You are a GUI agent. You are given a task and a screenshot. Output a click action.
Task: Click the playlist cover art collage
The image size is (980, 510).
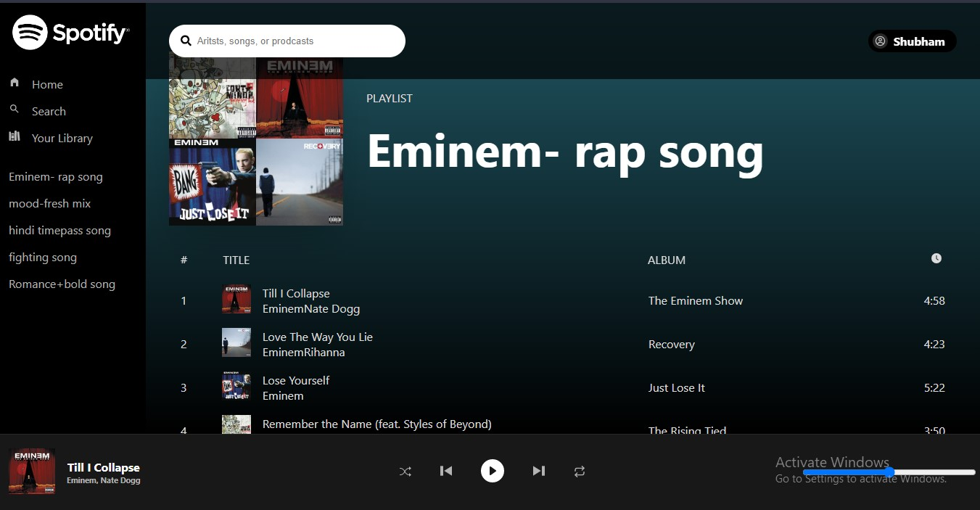coord(256,139)
